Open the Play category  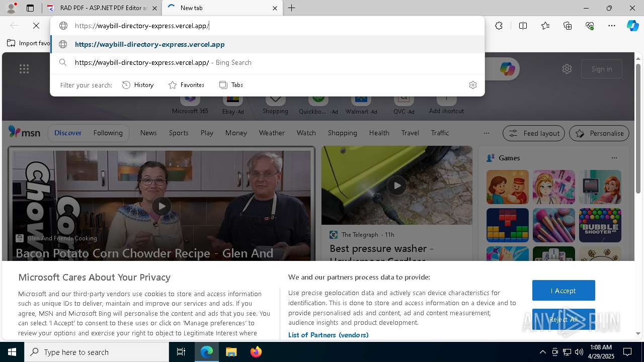pyautogui.click(x=207, y=133)
